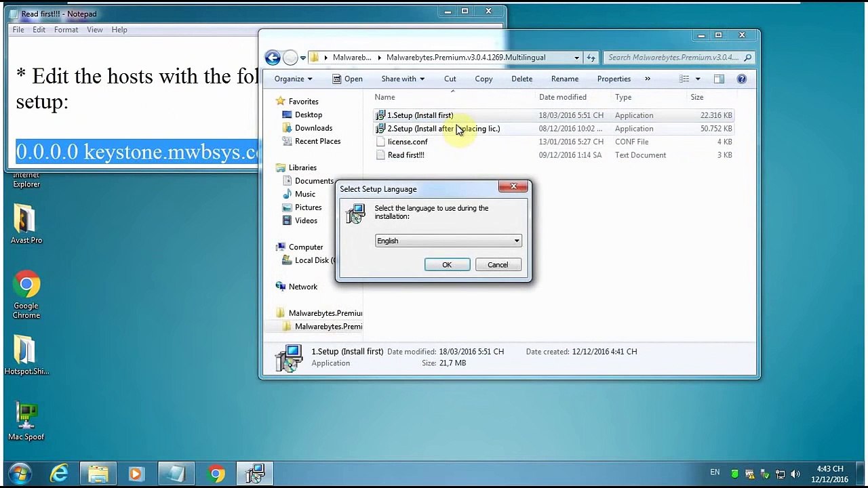Open Internet Explorer from taskbar
Viewport: 868px width, 488px height.
point(60,473)
